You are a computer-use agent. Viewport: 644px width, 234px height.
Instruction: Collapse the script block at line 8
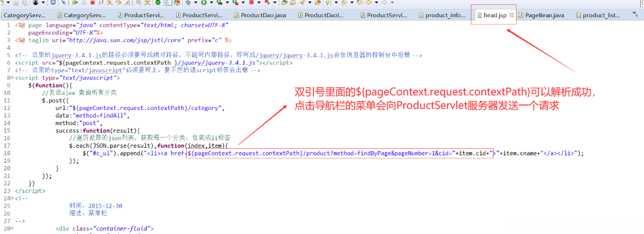[x=12, y=78]
